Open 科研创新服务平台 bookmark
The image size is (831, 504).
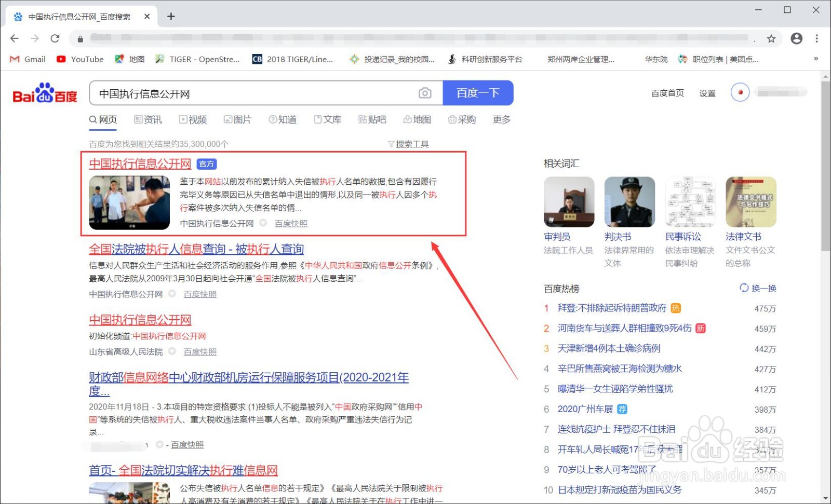click(485, 59)
